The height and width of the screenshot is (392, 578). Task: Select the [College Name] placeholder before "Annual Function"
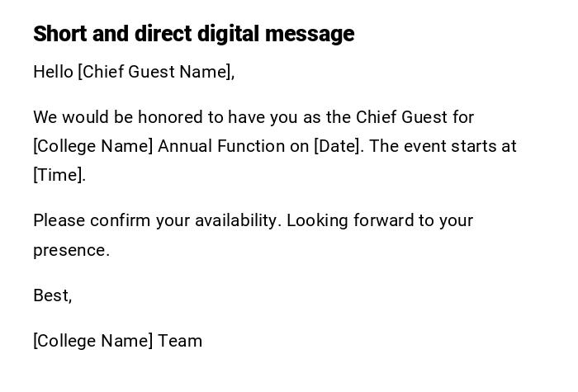(x=93, y=146)
